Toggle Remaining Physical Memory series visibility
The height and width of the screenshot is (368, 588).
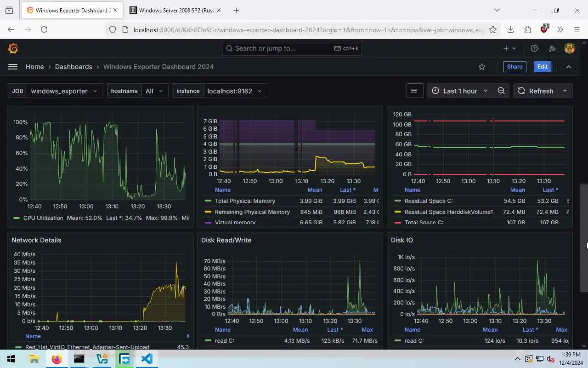(x=252, y=212)
